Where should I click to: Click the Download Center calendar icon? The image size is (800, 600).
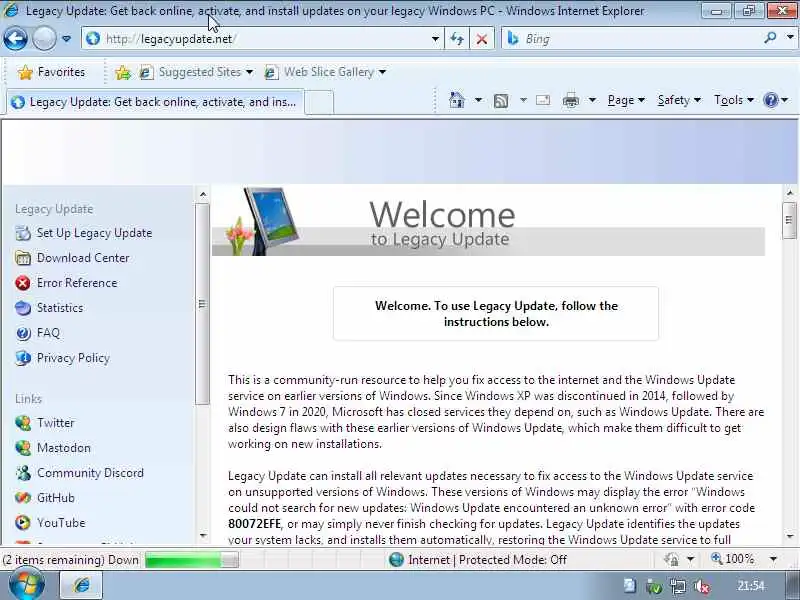click(x=23, y=258)
